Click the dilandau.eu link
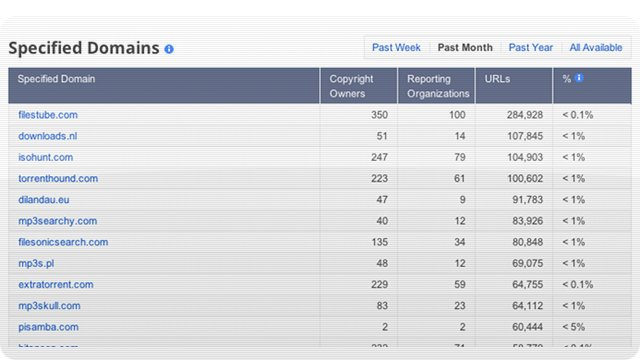 click(x=44, y=200)
